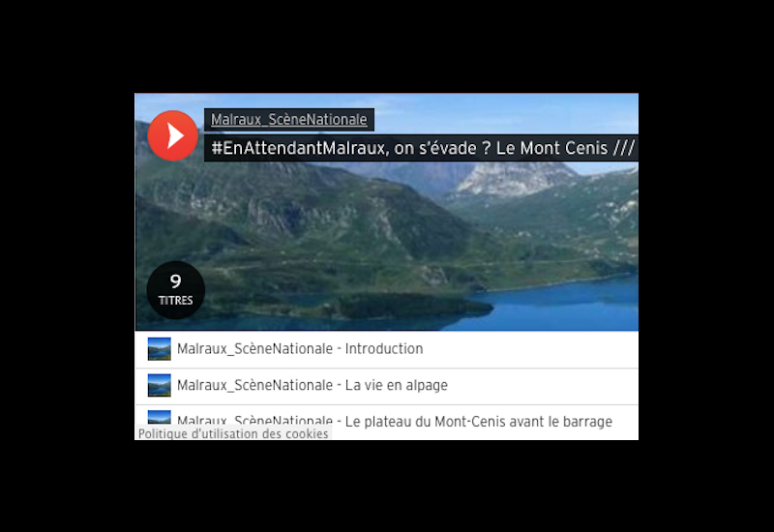This screenshot has width=774, height=532.
Task: Click the La vie en alpage thumbnail
Action: tap(160, 385)
